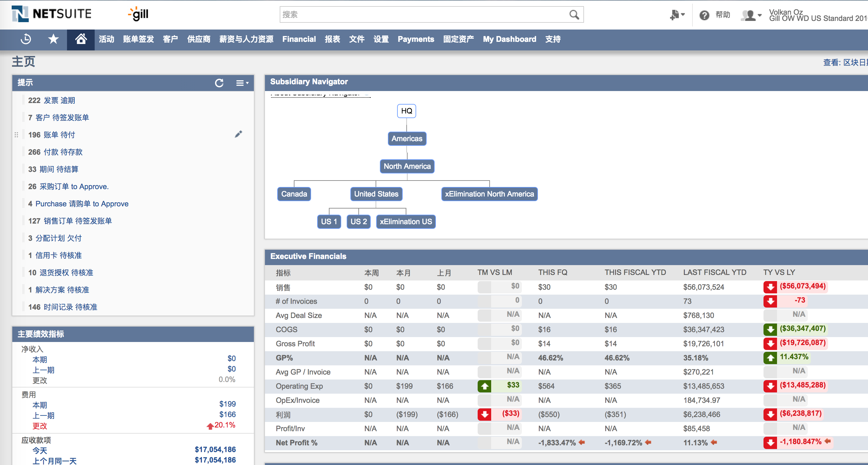Open the Recent Records clock icon
This screenshot has width=868, height=465.
tap(26, 39)
